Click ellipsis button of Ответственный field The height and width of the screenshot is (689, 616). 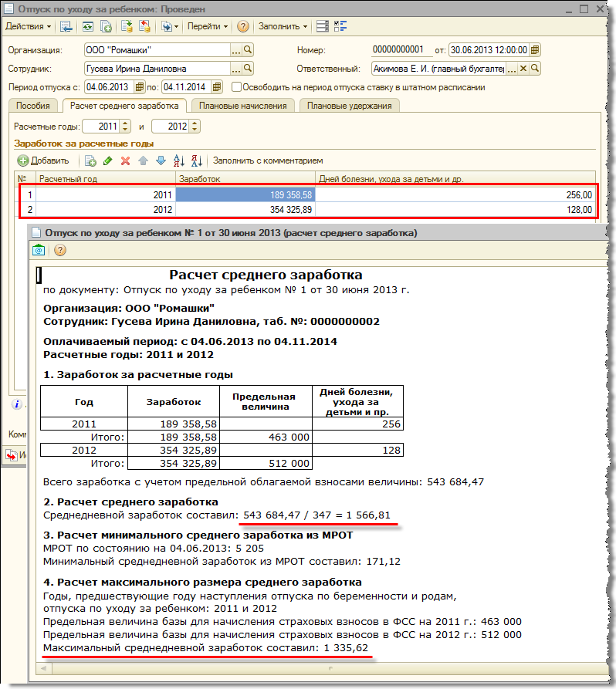point(511,69)
